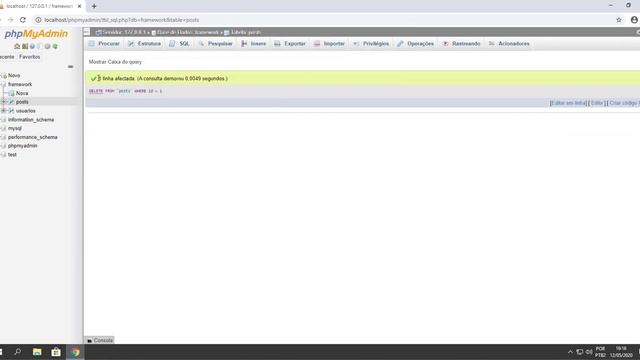Viewport: 640px width, 360px height.
Task: Click the DELETE keyword in query
Action: coord(96,91)
